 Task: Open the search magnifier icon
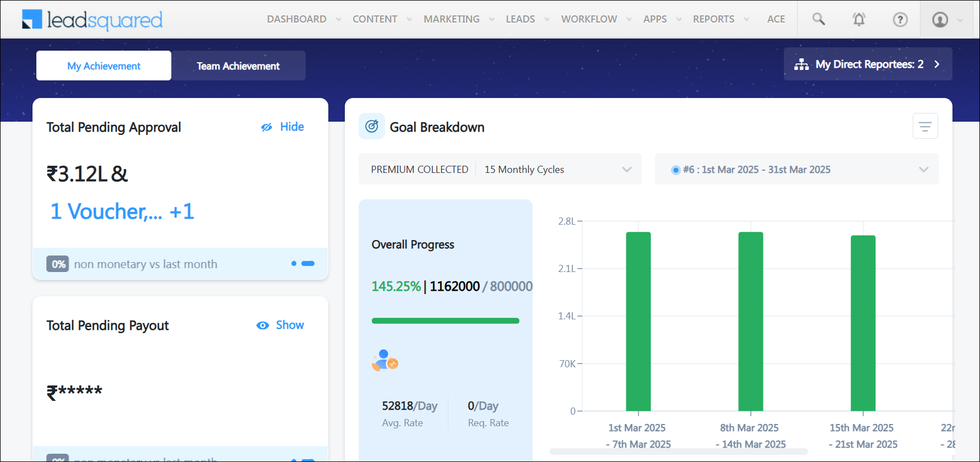pos(819,19)
